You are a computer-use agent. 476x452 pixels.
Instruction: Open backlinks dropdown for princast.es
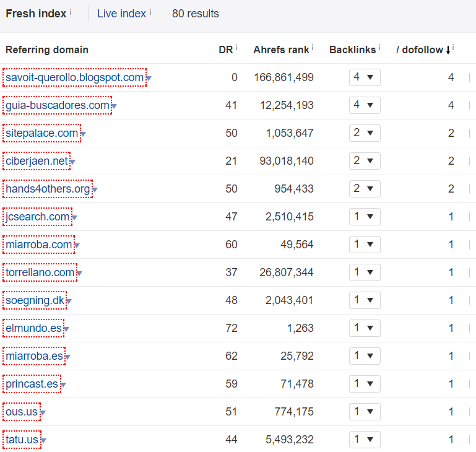[x=365, y=384]
